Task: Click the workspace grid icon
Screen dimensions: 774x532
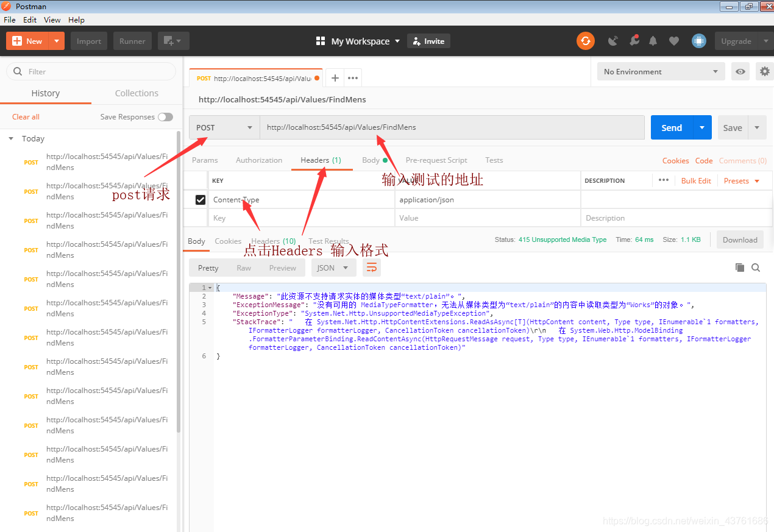Action: [x=321, y=41]
